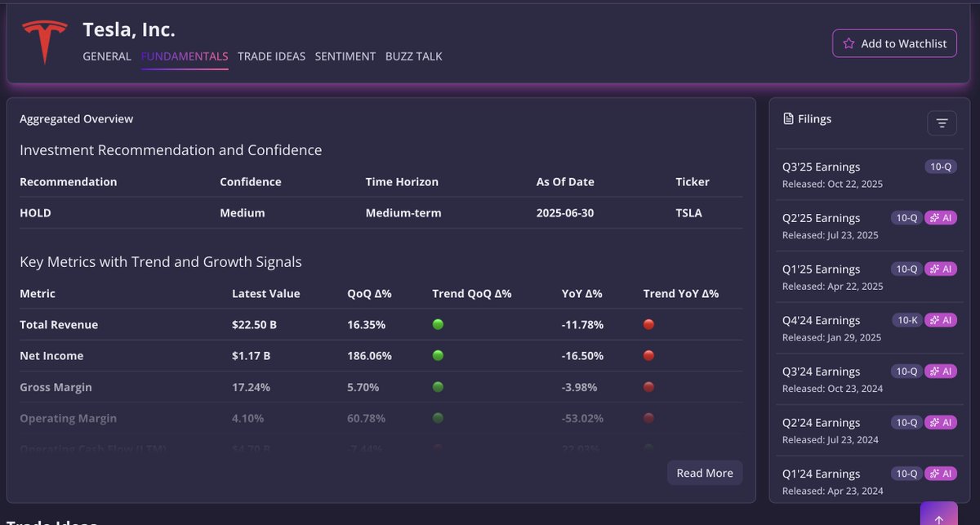Click the star icon in Add to Watchlist
Screen dimensions: 980x525
coord(849,43)
